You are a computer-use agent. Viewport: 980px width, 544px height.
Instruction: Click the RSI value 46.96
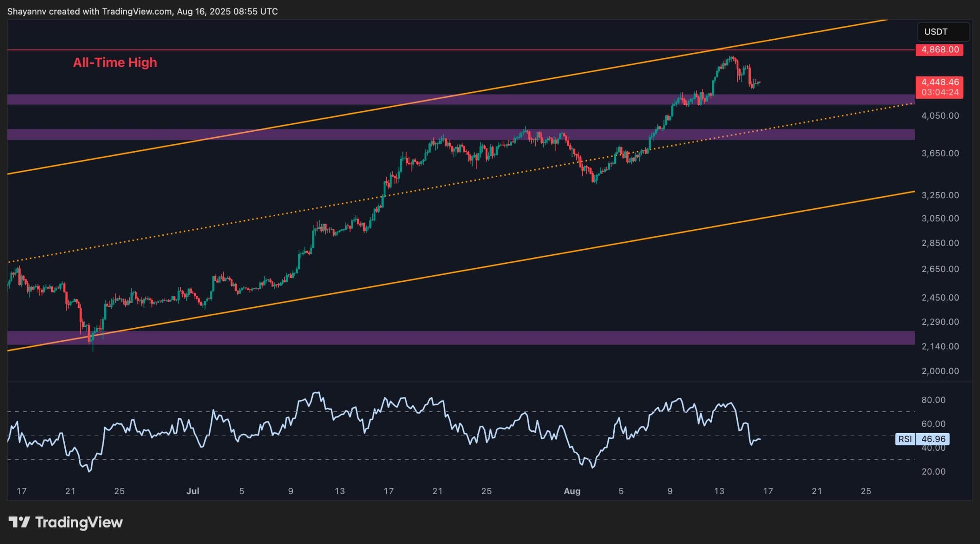933,439
